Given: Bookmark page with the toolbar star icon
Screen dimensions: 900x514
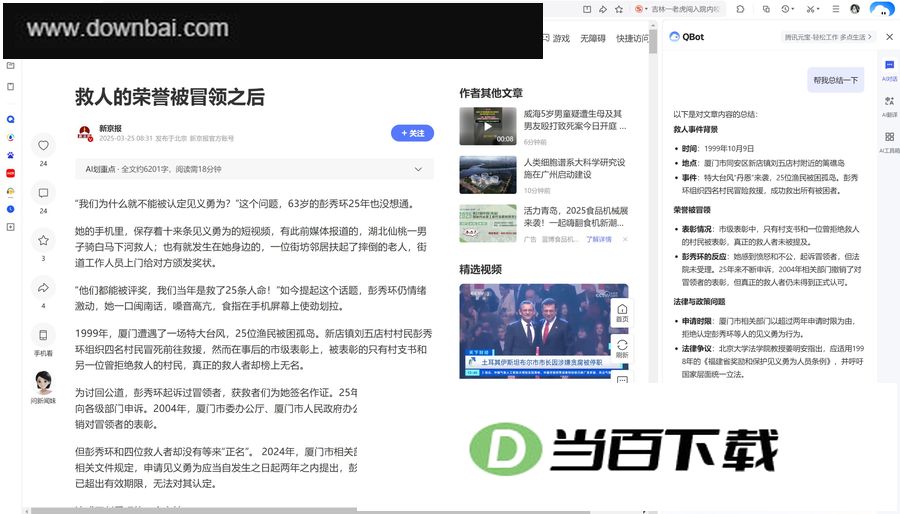Looking at the screenshot, I should (619, 9).
